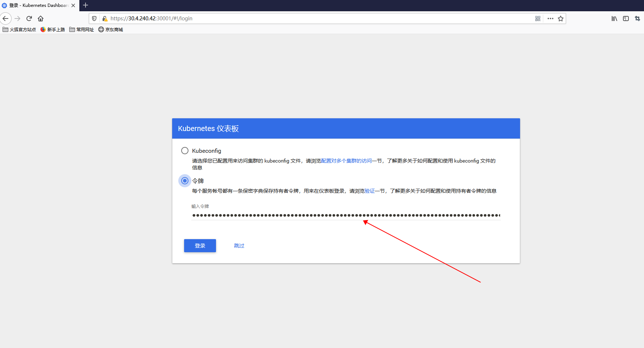Viewport: 644px width, 348px height.
Task: Open the 京东商城 bookmark
Action: [111, 30]
